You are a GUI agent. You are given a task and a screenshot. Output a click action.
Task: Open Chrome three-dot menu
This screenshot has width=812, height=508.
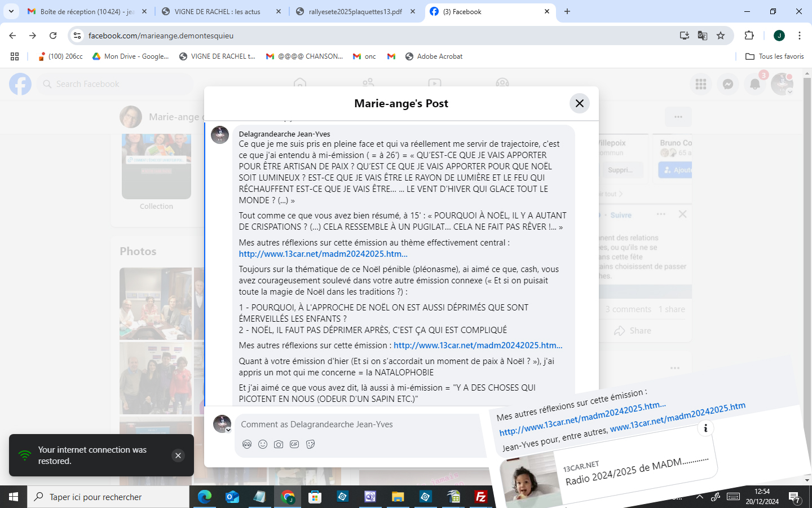800,36
